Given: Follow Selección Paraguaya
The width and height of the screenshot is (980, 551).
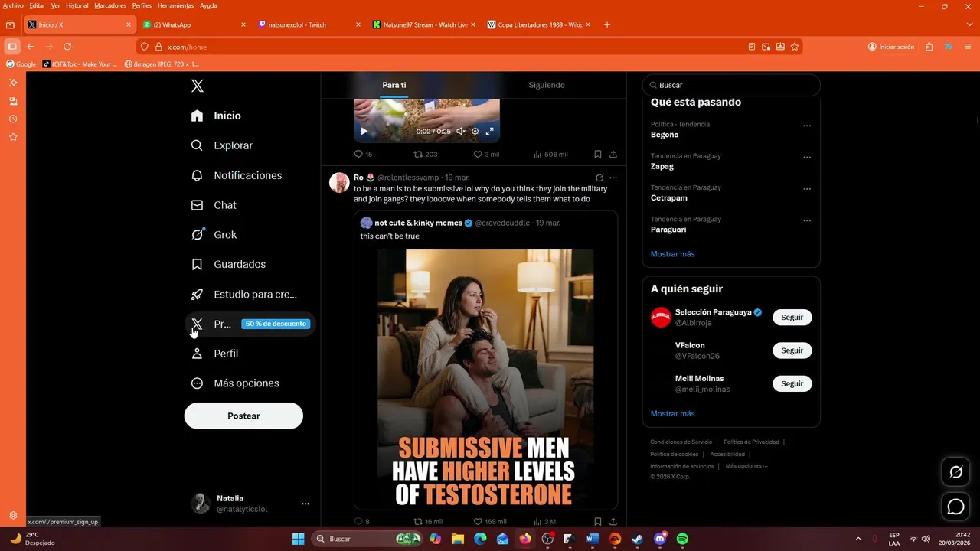Looking at the screenshot, I should click(792, 317).
